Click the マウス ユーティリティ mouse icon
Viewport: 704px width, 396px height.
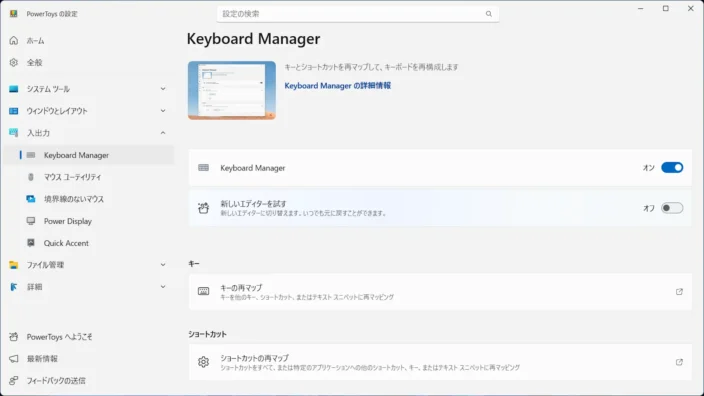31,177
